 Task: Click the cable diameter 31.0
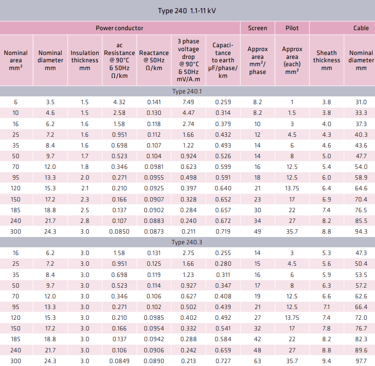point(361,102)
